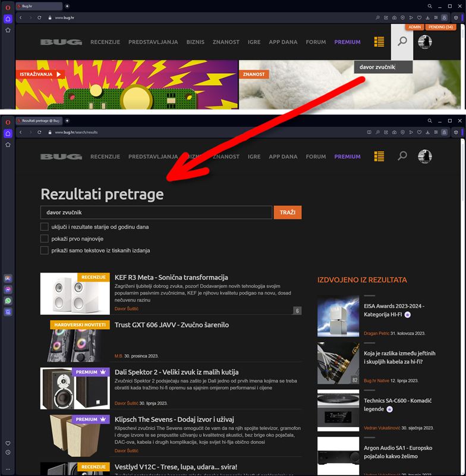
Task: Open the Opera menu icon in the bottom window
Action: [8, 123]
